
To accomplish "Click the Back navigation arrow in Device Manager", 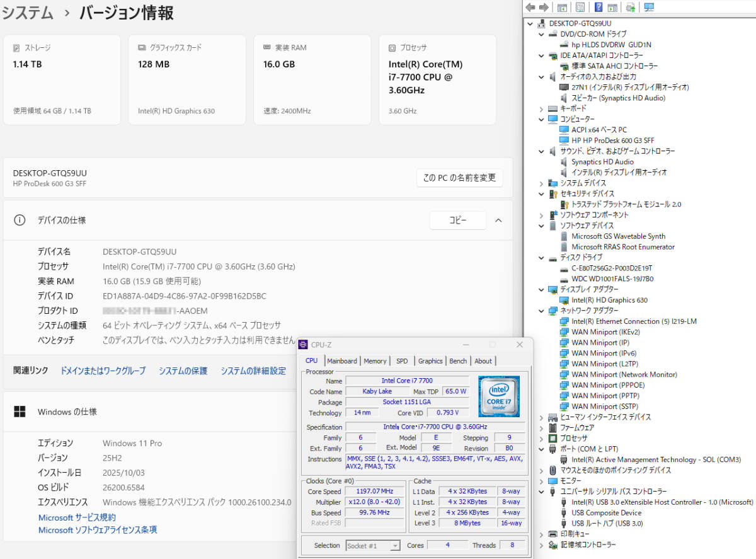I will (x=530, y=7).
